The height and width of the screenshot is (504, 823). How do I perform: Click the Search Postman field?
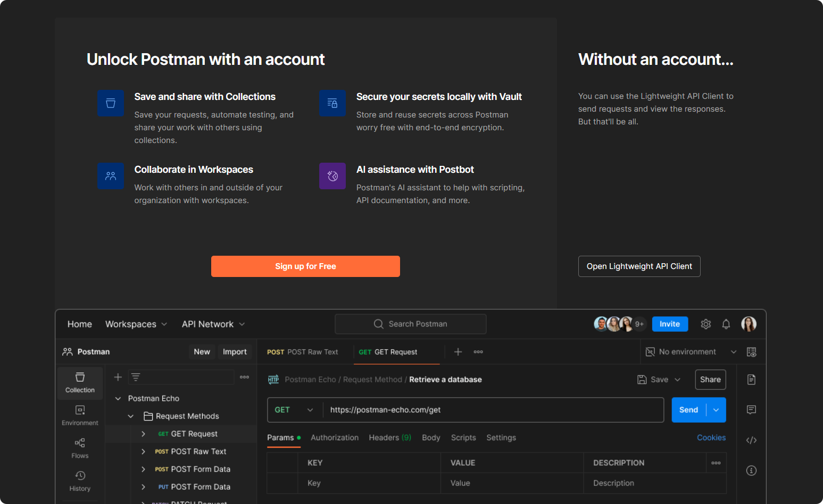411,324
